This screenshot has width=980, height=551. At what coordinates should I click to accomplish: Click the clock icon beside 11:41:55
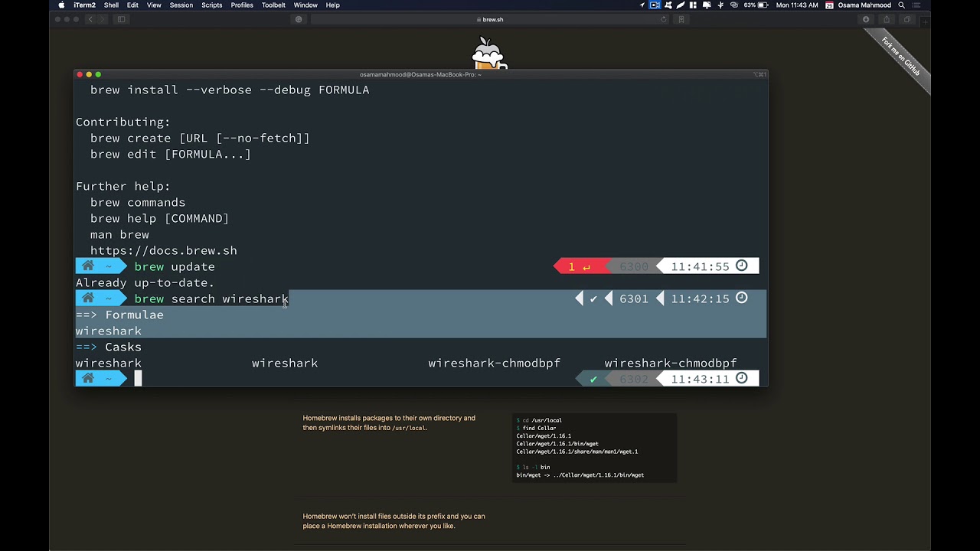(741, 266)
